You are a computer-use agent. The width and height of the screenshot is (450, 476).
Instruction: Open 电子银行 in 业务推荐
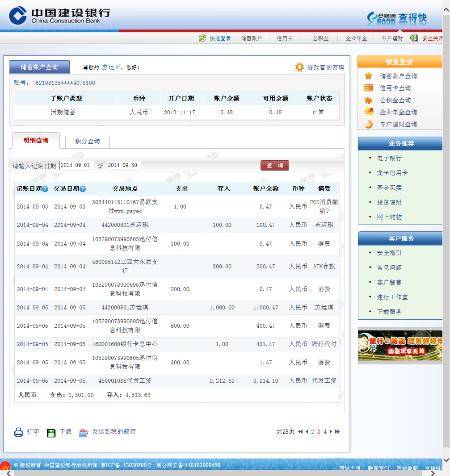tap(389, 158)
